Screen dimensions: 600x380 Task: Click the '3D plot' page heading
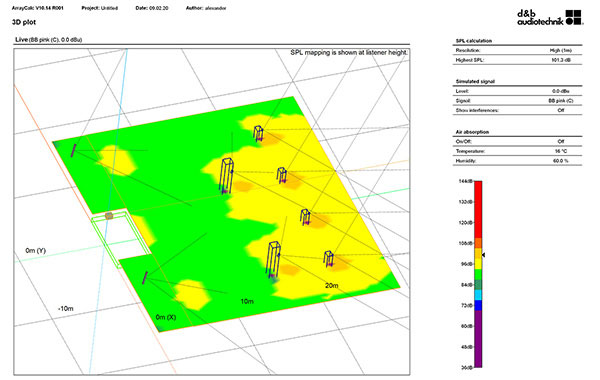coord(24,22)
